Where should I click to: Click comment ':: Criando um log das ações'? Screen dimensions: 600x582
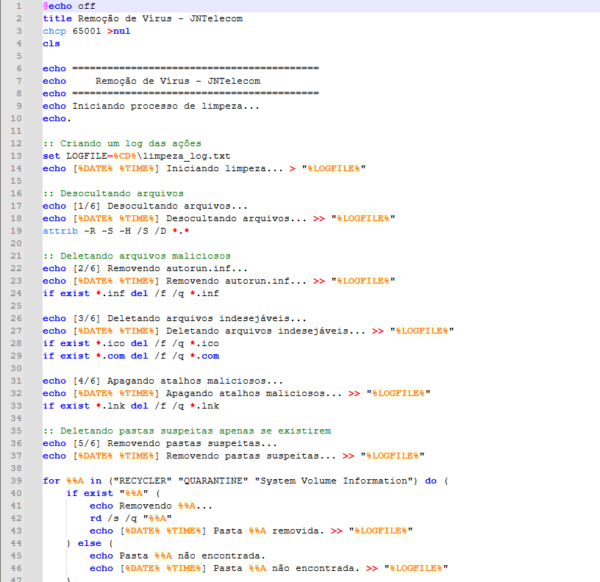(122, 143)
